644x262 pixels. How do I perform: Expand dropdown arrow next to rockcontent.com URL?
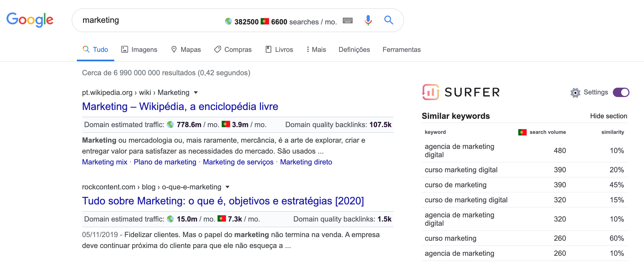coord(228,187)
